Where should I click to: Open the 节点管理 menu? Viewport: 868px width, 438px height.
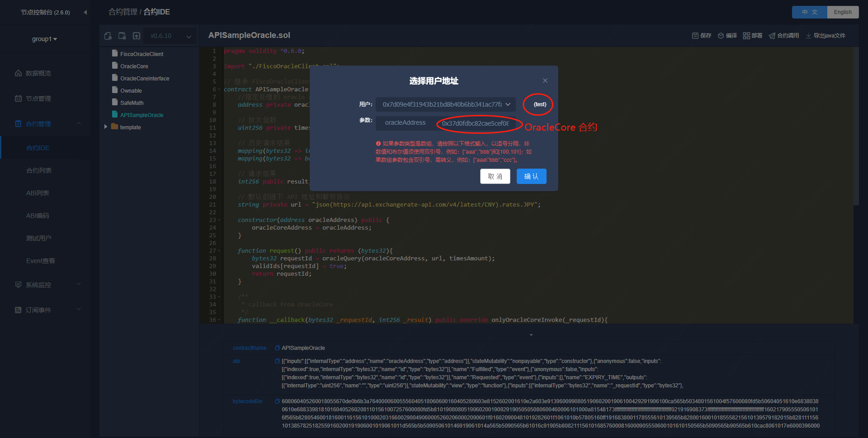[38, 99]
